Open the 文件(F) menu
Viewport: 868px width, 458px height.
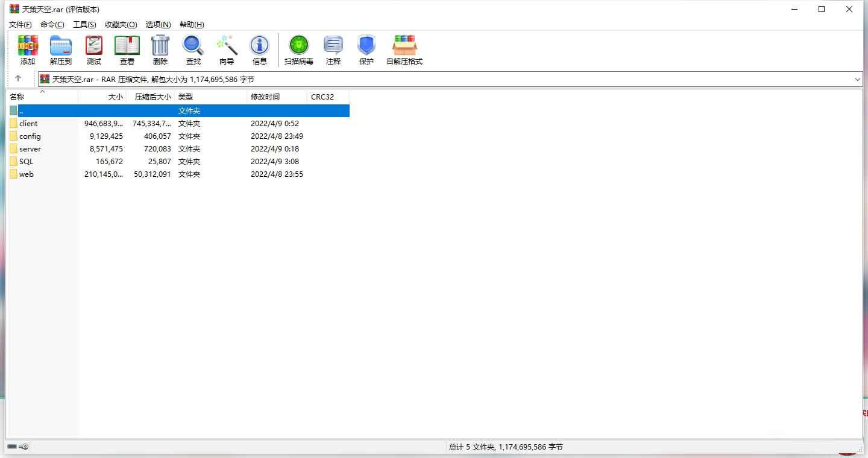[20, 25]
